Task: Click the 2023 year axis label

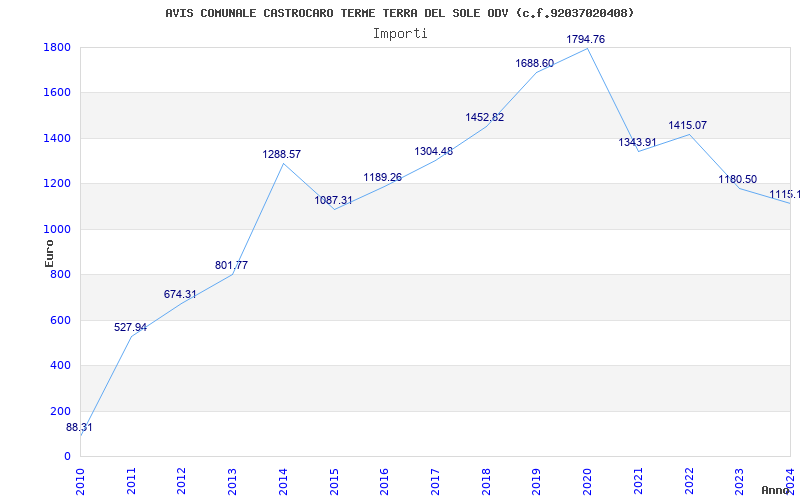Action: (x=740, y=481)
